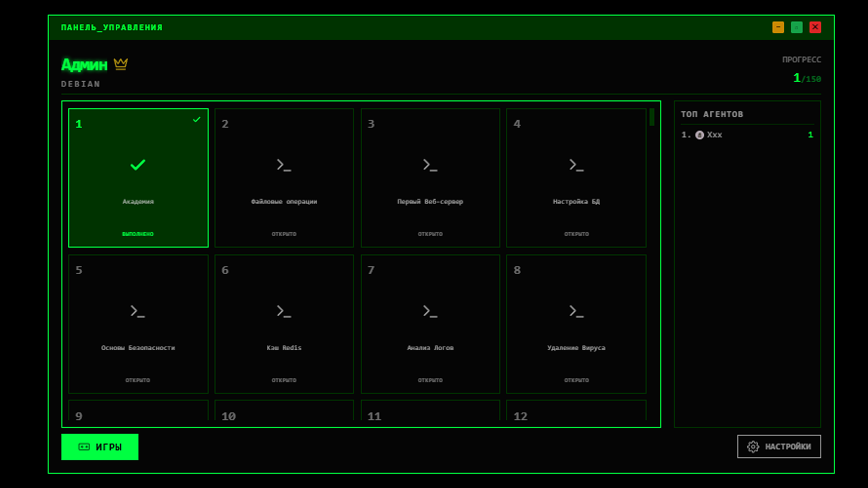Click the terminal icon in Настройка БД card
Screen dimensions: 868x488
[576, 166]
